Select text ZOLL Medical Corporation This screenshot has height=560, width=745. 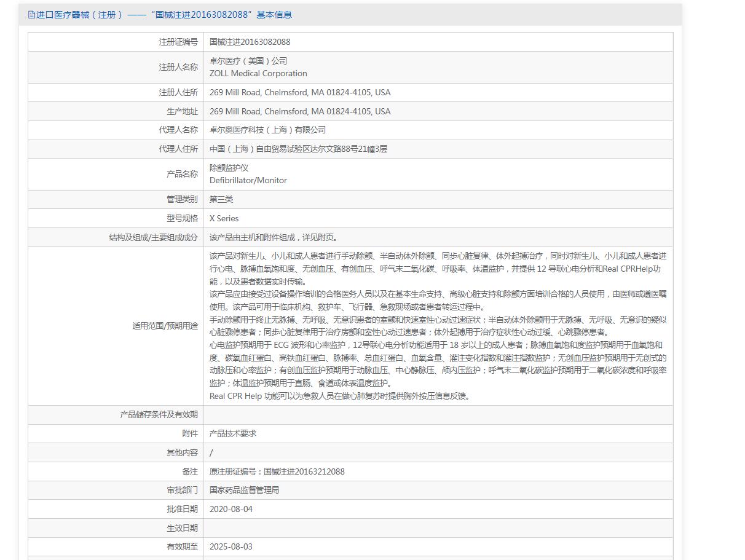pos(258,73)
